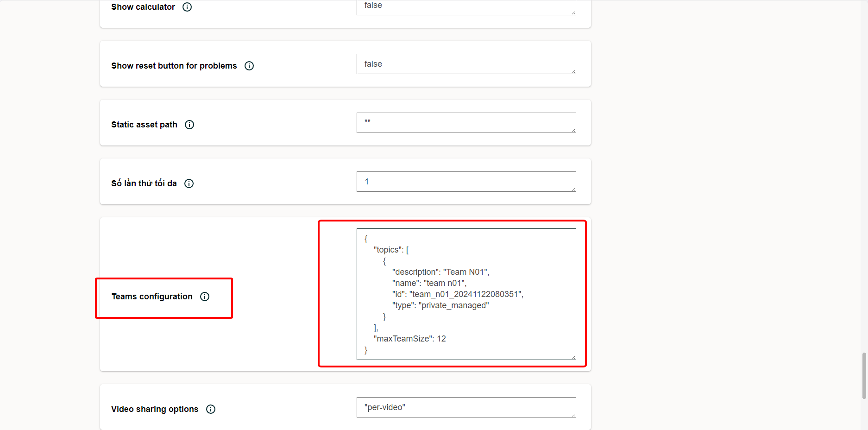
Task: Click inside the Teams configuration JSON textarea
Action: tap(465, 294)
